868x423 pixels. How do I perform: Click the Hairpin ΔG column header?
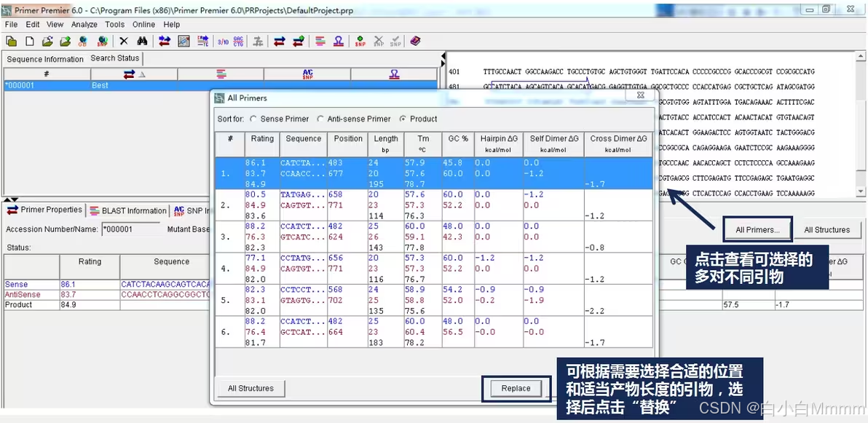click(x=499, y=144)
